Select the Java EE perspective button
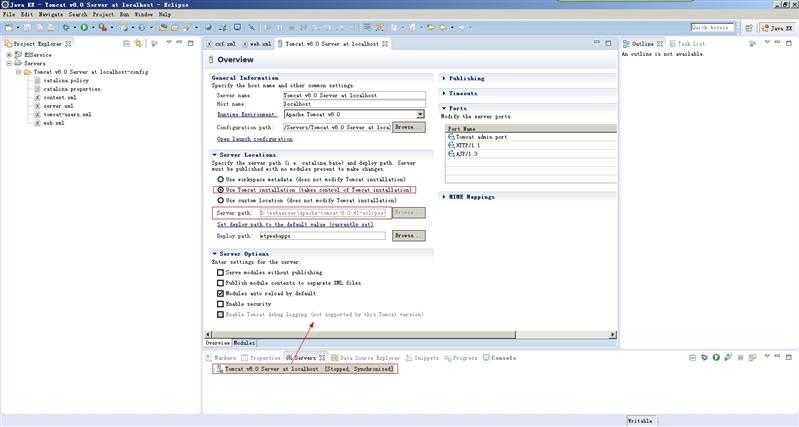This screenshot has height=427, width=799. pyautogui.click(x=777, y=28)
